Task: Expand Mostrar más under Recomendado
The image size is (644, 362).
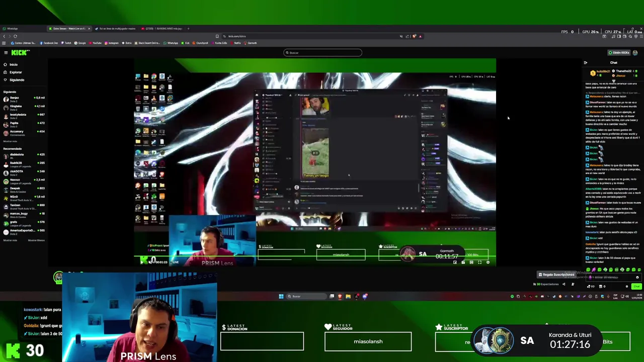Action: [10, 240]
